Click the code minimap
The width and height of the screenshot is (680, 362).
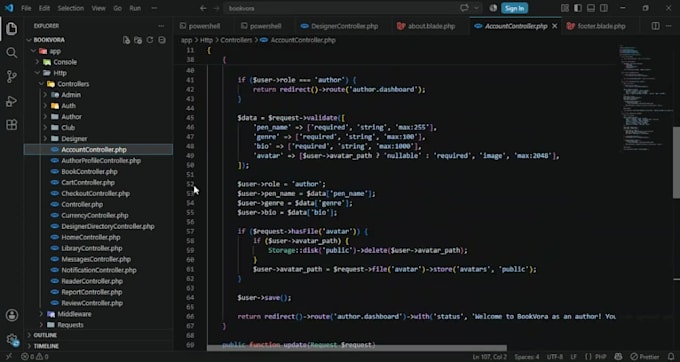pos(644,98)
